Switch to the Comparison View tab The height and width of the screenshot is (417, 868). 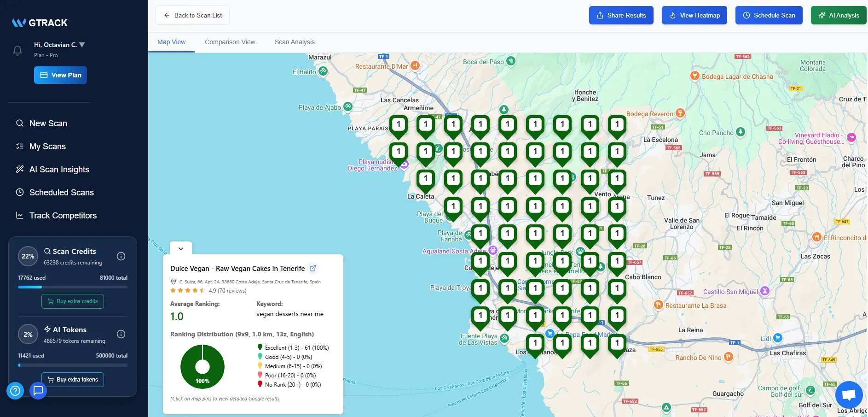[230, 42]
